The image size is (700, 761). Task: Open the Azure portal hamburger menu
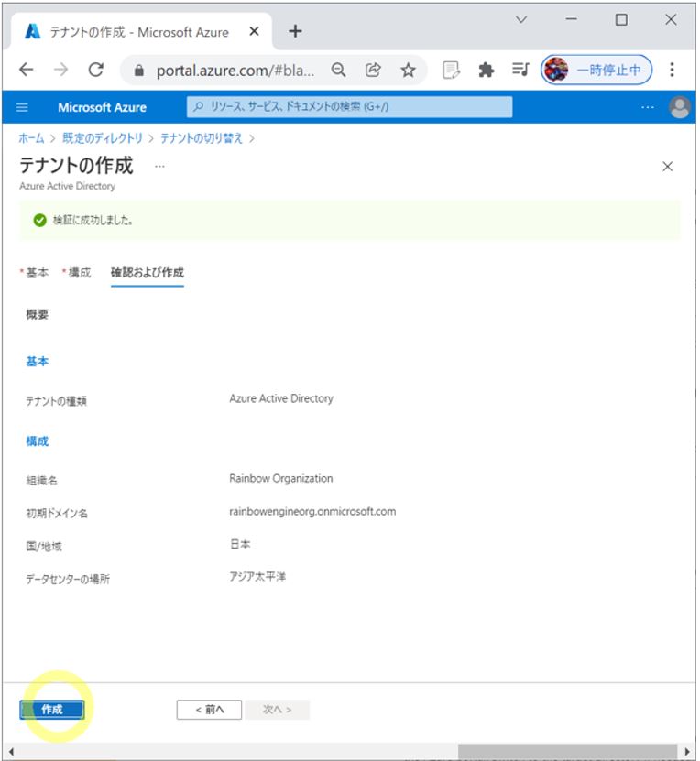[22, 107]
